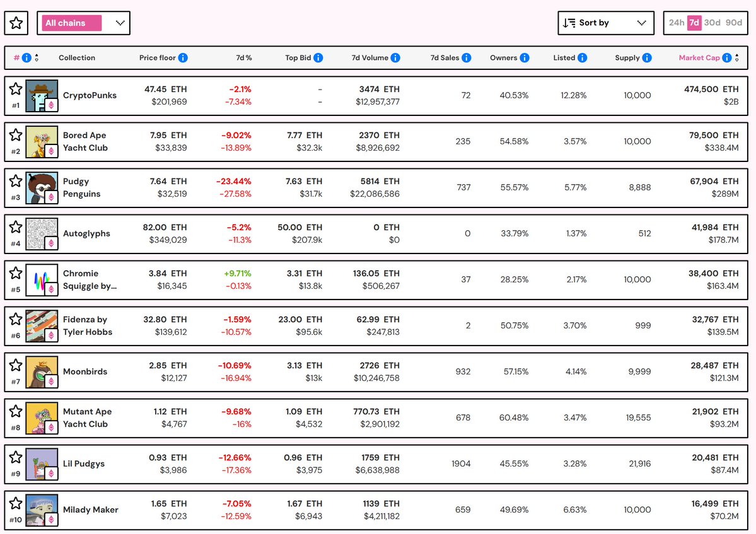The image size is (756, 534).
Task: Click Mutant Ape 19,555 supply value
Action: [638, 418]
